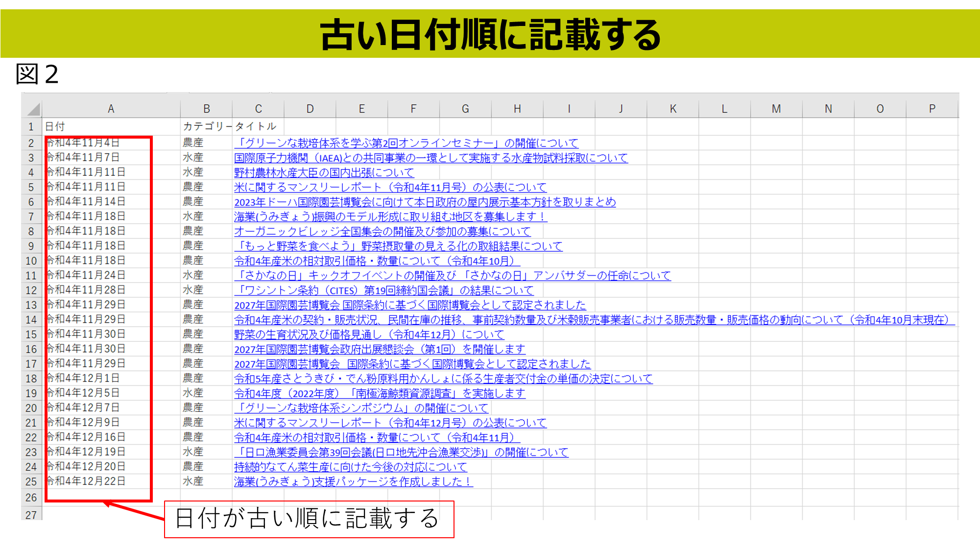Open グリーンな栽培体系を学ぶ第2回 seminar link
Image resolution: width=980 pixels, height=549 pixels.
pos(406,143)
